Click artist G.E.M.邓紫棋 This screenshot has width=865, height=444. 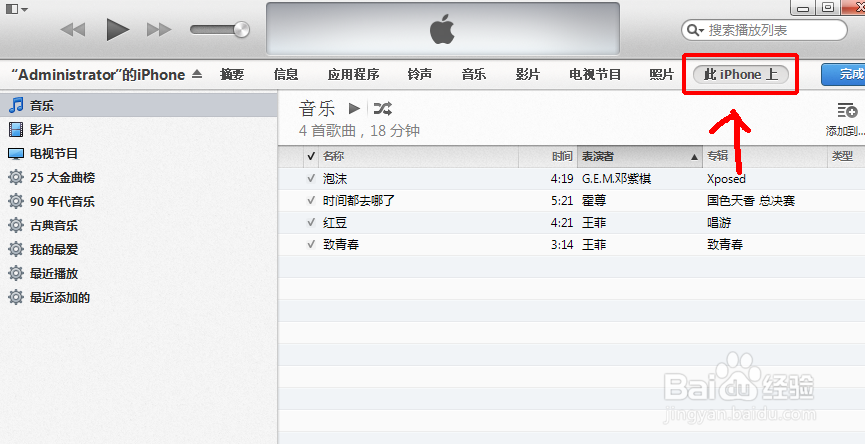pyautogui.click(x=616, y=179)
